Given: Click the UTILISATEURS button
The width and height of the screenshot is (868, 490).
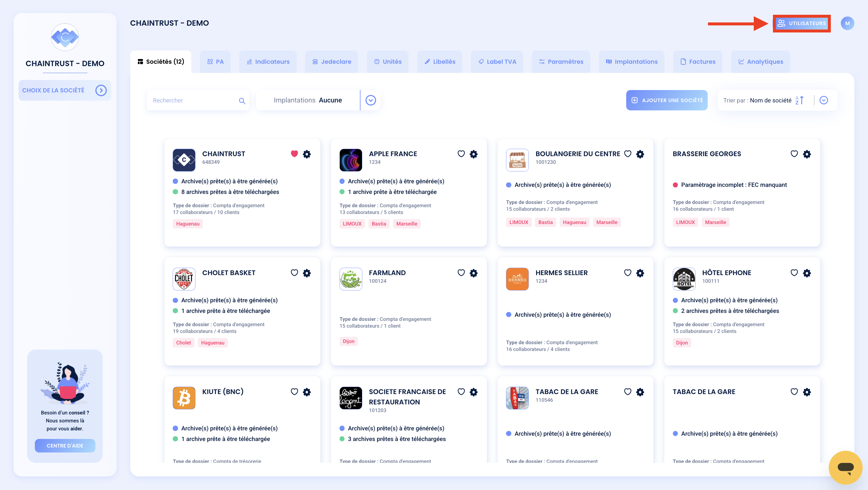Looking at the screenshot, I should point(802,23).
